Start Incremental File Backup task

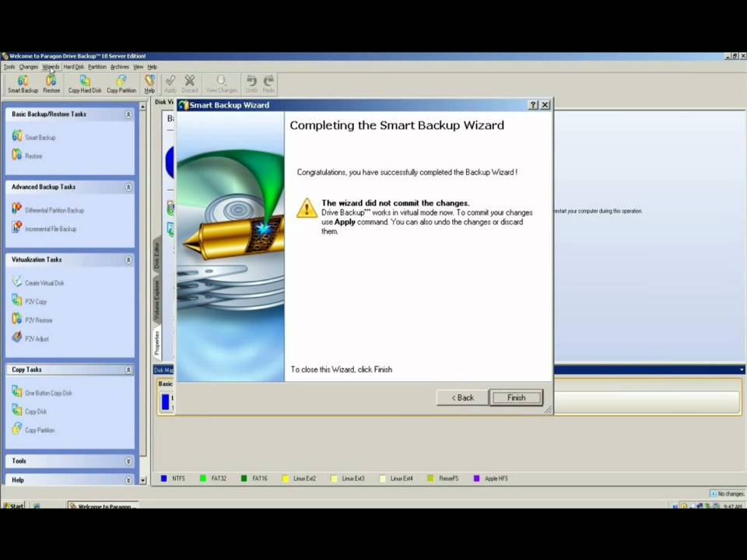(x=44, y=229)
